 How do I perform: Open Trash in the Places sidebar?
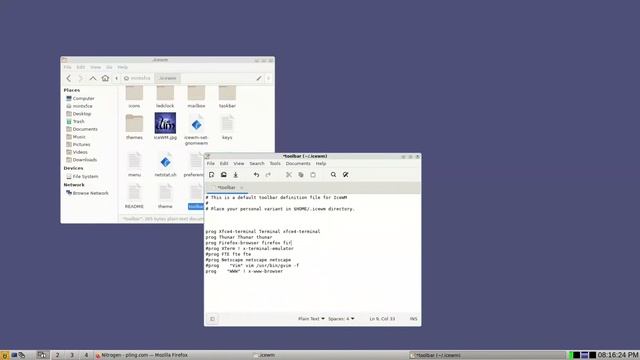point(78,122)
